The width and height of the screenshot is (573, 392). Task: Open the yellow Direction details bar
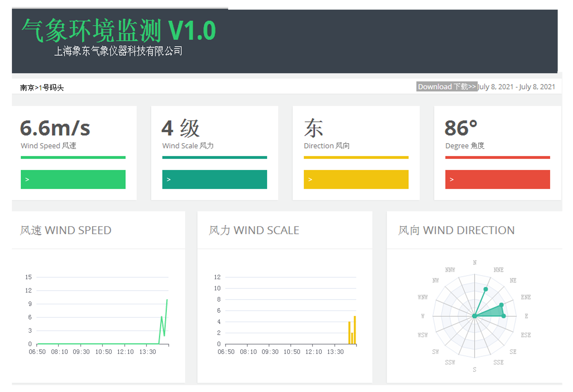coord(356,179)
